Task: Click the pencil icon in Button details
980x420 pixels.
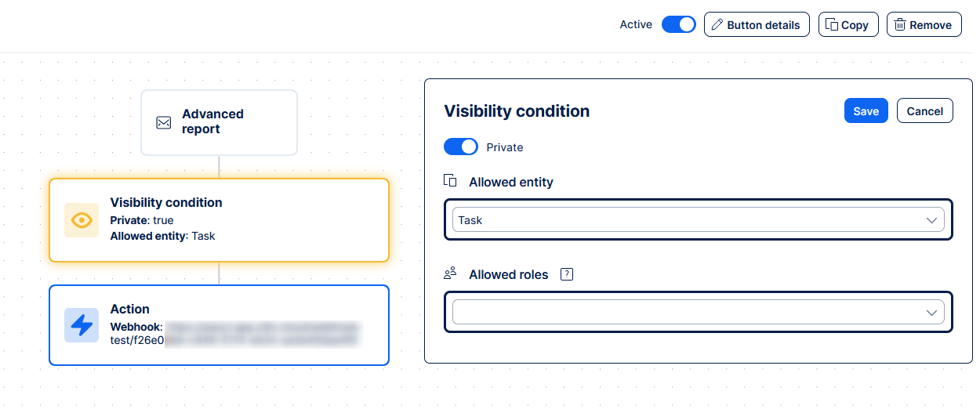Action: 717,25
